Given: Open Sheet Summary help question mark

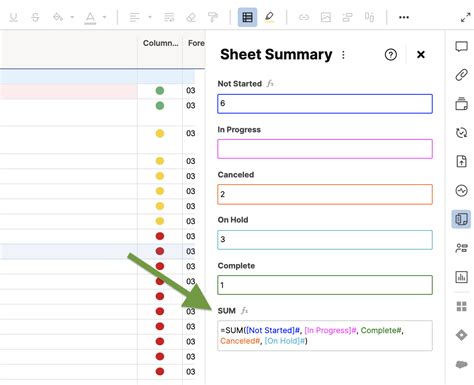Looking at the screenshot, I should (391, 55).
